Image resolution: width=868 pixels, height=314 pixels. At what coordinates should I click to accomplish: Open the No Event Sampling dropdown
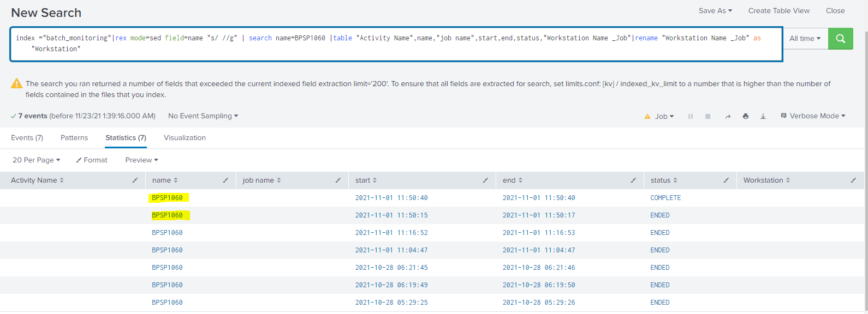203,116
